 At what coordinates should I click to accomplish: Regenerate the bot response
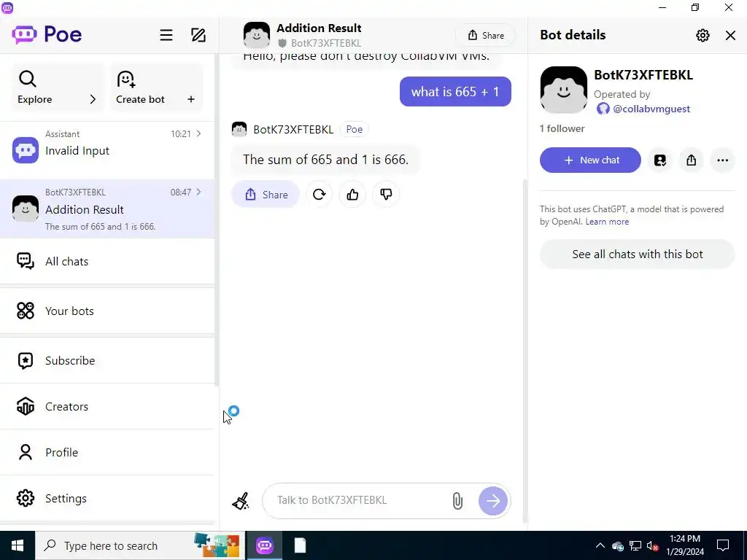pos(320,194)
